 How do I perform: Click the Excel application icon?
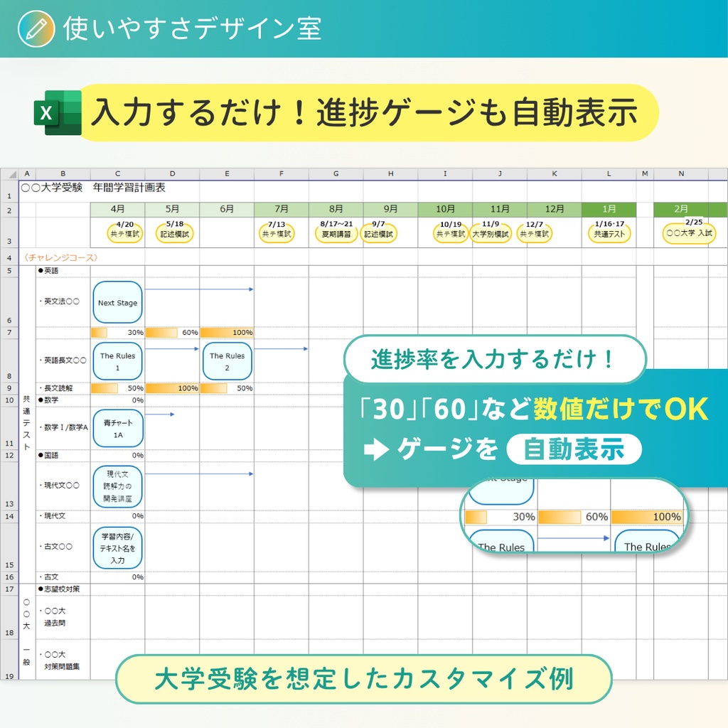tap(58, 113)
